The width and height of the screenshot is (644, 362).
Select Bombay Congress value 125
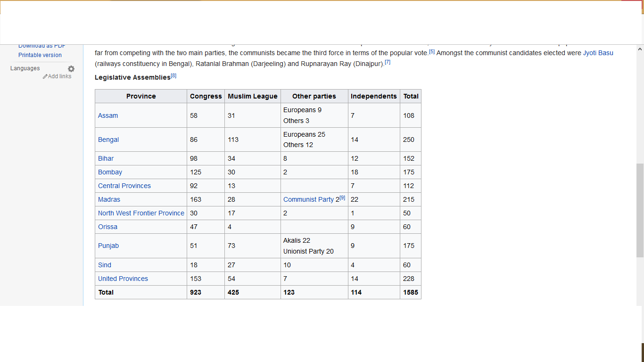tap(206, 172)
